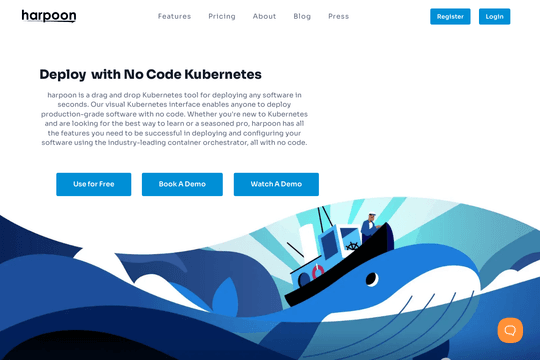Click the harpoon logo
Image resolution: width=540 pixels, height=360 pixels.
coord(49,16)
